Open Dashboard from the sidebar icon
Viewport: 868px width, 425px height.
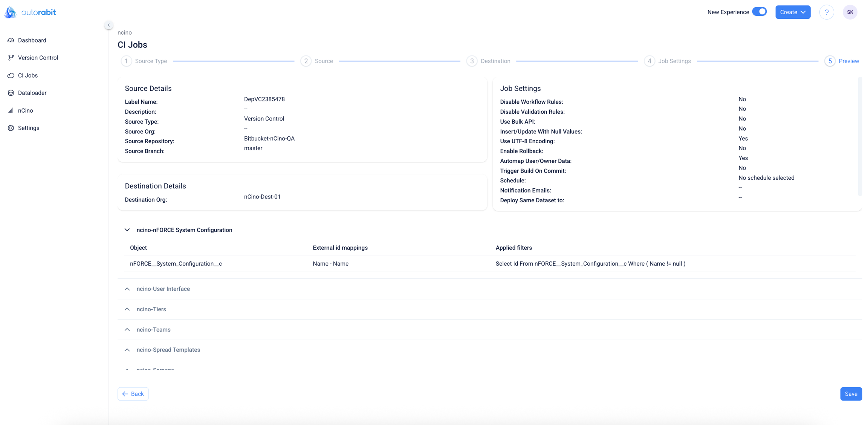(11, 40)
